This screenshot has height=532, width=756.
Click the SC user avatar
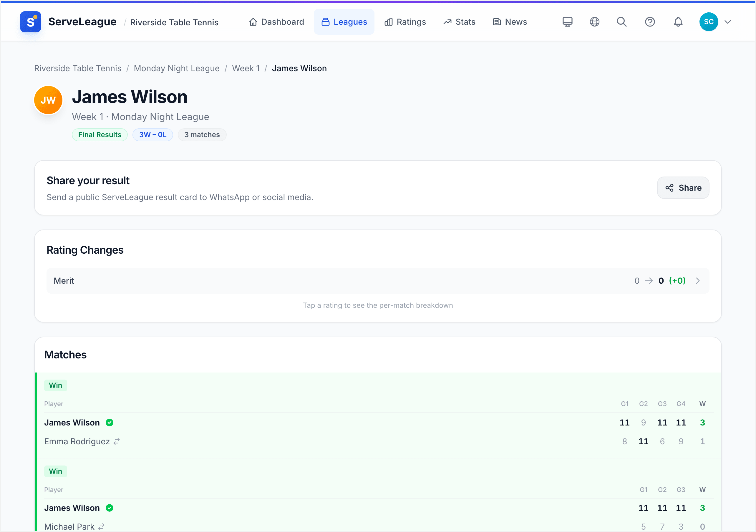709,22
